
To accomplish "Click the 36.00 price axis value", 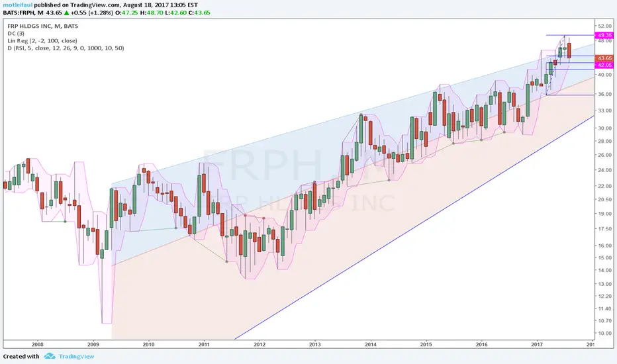I will click(x=605, y=94).
